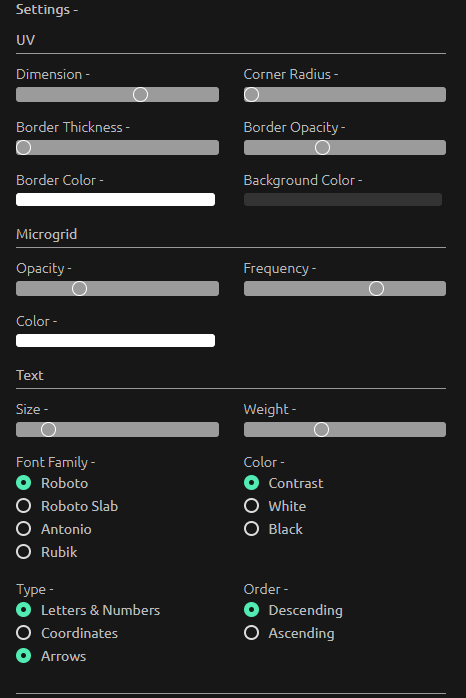Open the Microgrid Color swatch
Image resolution: width=466 pixels, height=698 pixels.
pyautogui.click(x=115, y=341)
